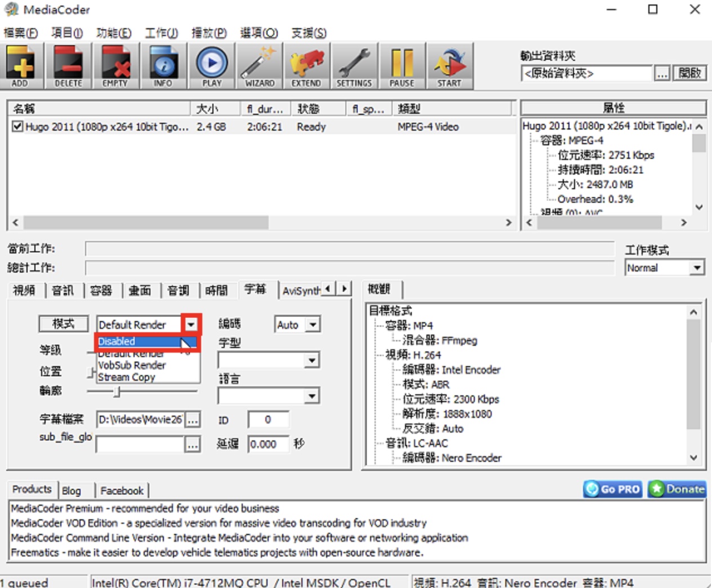Image resolution: width=712 pixels, height=588 pixels.
Task: Open the 支援(S) menu
Action: (x=309, y=33)
